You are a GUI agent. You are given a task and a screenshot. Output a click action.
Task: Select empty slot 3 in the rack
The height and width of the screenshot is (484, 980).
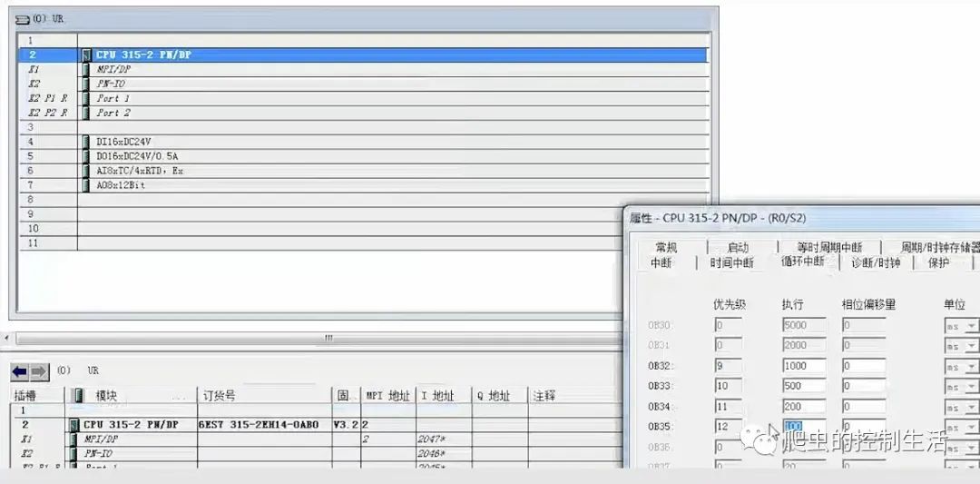[364, 127]
